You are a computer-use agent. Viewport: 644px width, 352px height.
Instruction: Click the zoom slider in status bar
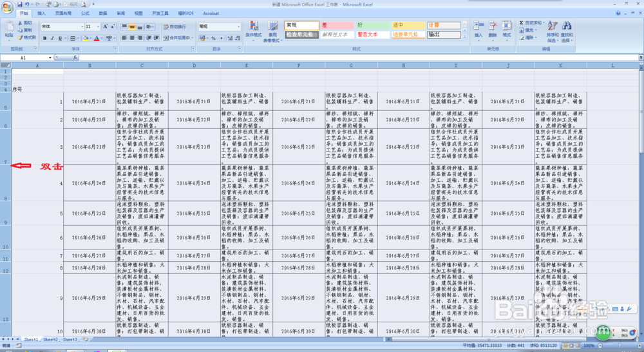(619, 346)
